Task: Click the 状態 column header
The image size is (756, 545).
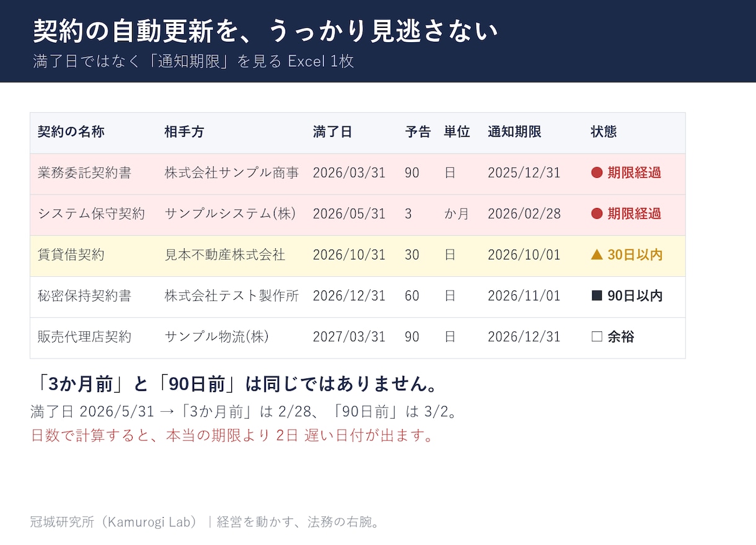Action: [604, 132]
